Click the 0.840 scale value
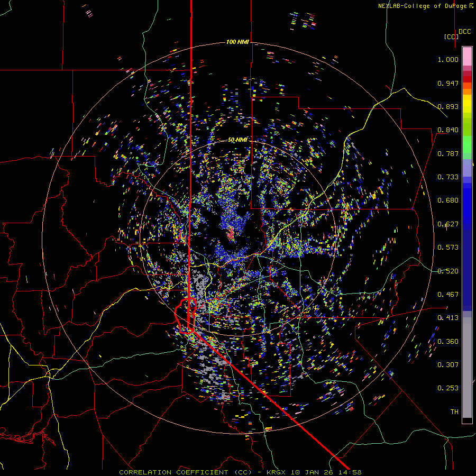Screen dimensions: 476x476 (x=448, y=130)
